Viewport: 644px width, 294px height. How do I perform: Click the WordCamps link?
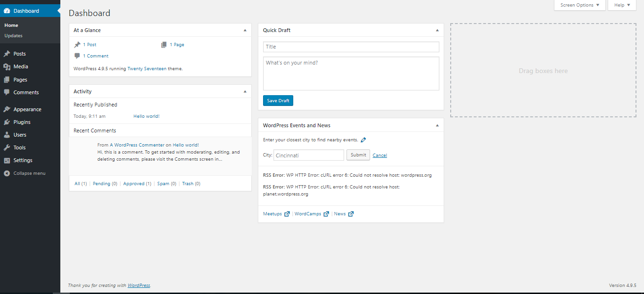coord(308,214)
